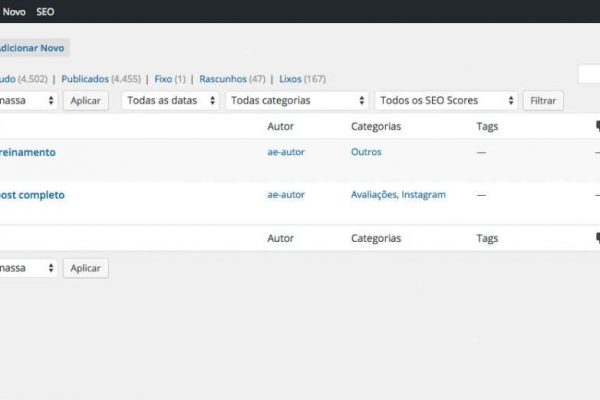Open the Outros category link
Image resolution: width=600 pixels, height=400 pixels.
coord(366,152)
